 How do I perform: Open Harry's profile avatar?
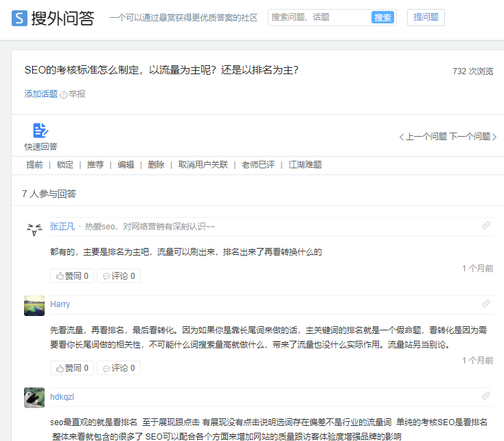point(34,306)
